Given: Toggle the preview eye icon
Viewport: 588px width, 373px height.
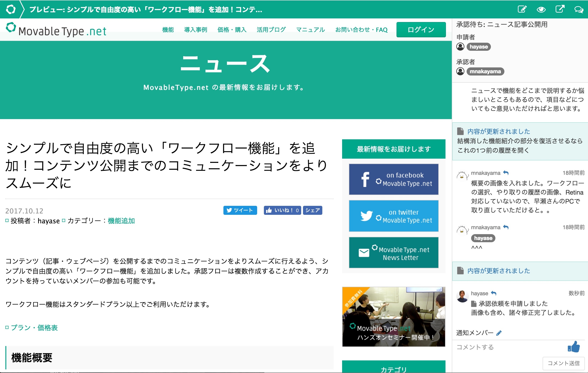Looking at the screenshot, I should click(x=541, y=9).
